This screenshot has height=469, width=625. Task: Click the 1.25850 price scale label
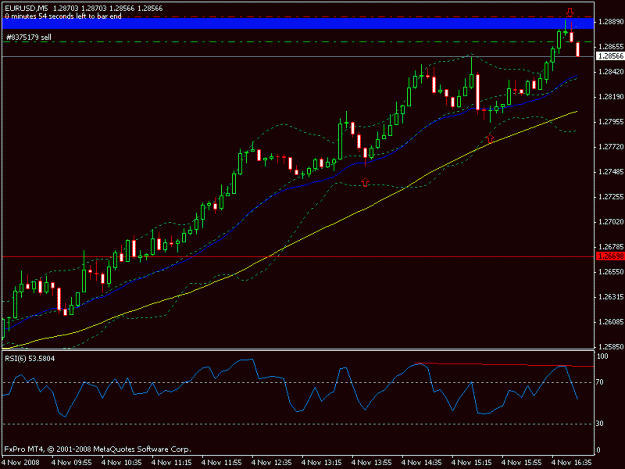click(x=611, y=347)
